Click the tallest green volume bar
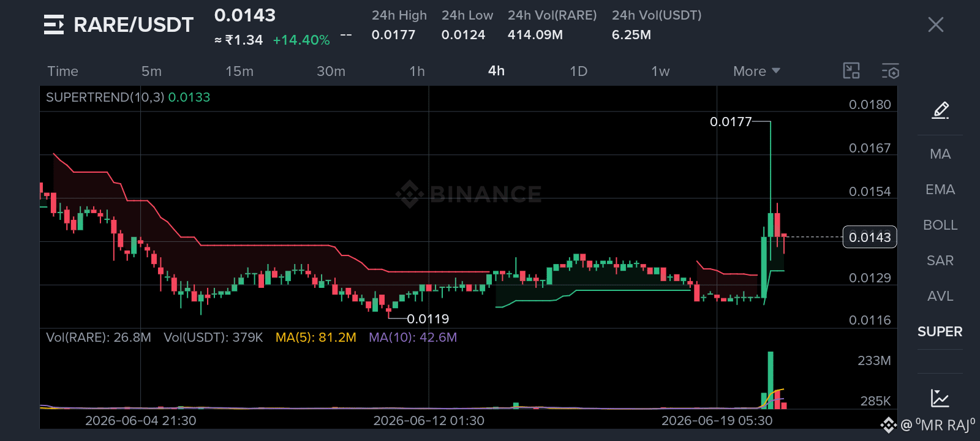This screenshot has width=980, height=441. [x=771, y=380]
